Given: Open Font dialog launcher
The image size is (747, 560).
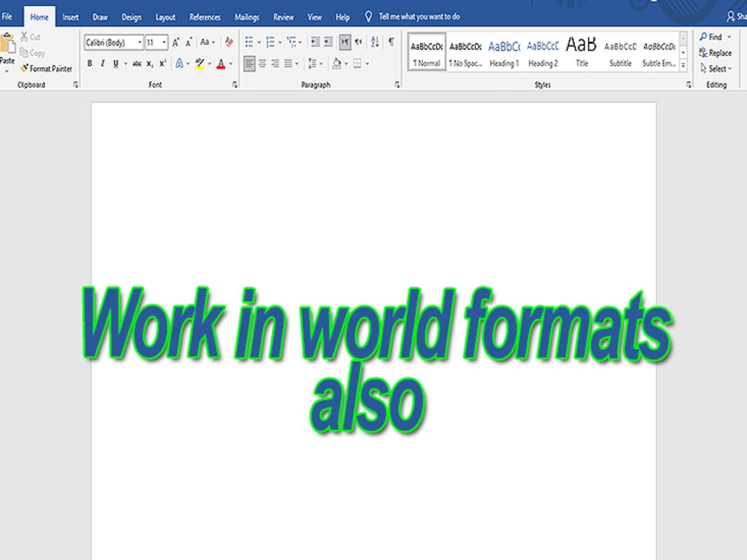Looking at the screenshot, I should (235, 85).
